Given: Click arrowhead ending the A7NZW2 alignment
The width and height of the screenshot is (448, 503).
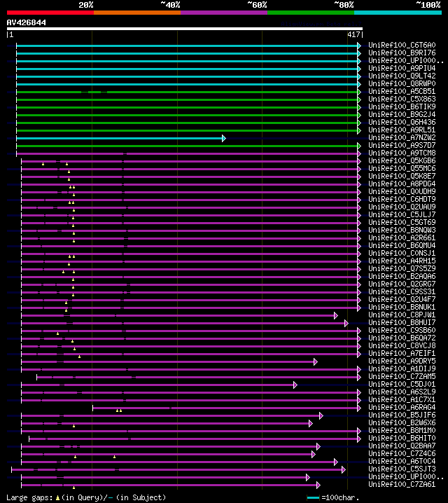Looking at the screenshot, I should click(x=224, y=138).
